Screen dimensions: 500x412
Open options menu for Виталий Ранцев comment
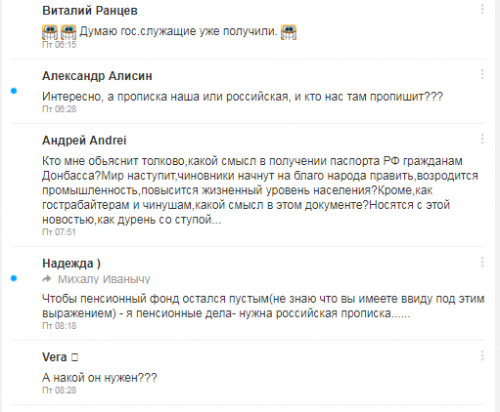pyautogui.click(x=482, y=9)
